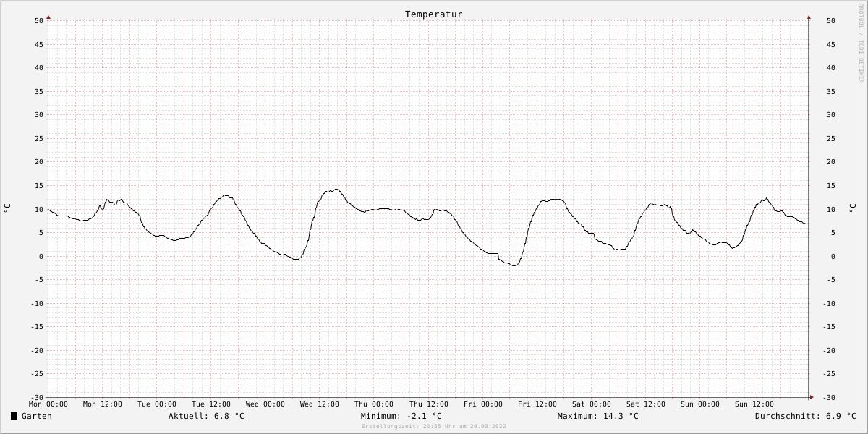Click the 15 label on right temperature axis
This screenshot has width=868, height=434.
(x=831, y=186)
